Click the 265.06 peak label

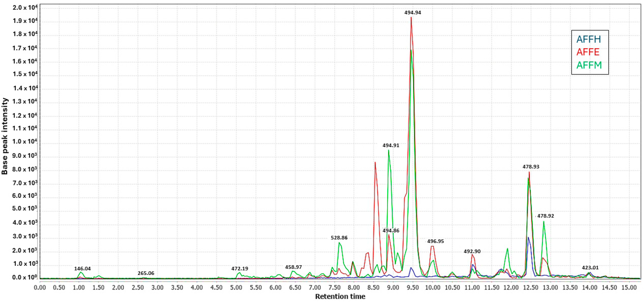tap(146, 273)
